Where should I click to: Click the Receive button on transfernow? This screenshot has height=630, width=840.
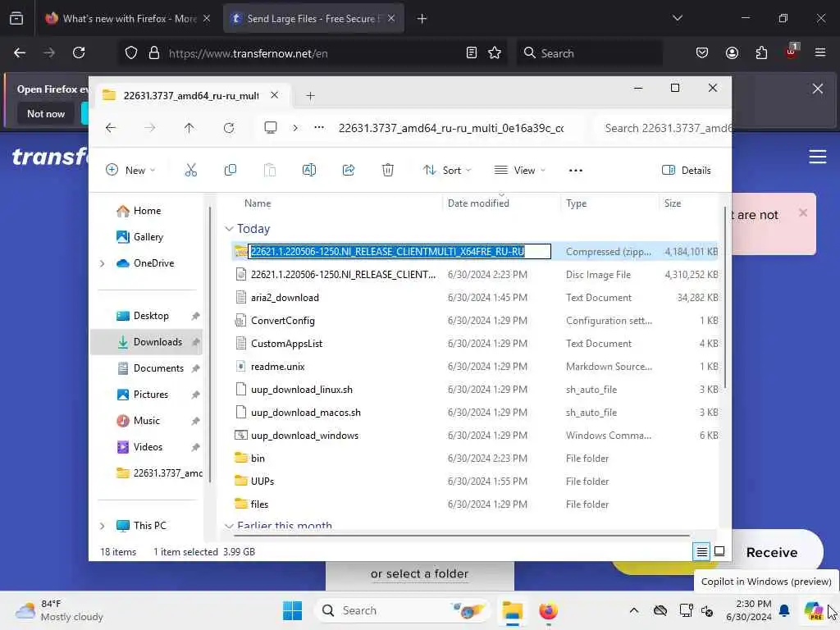(x=771, y=552)
